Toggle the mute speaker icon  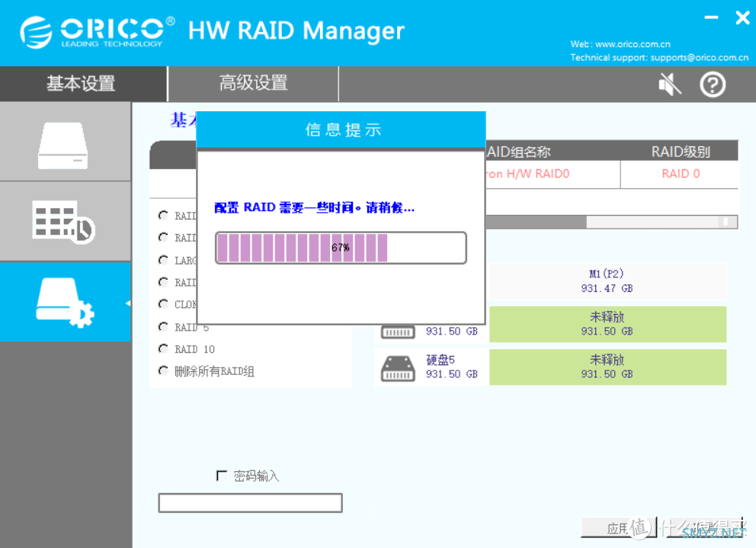[670, 85]
